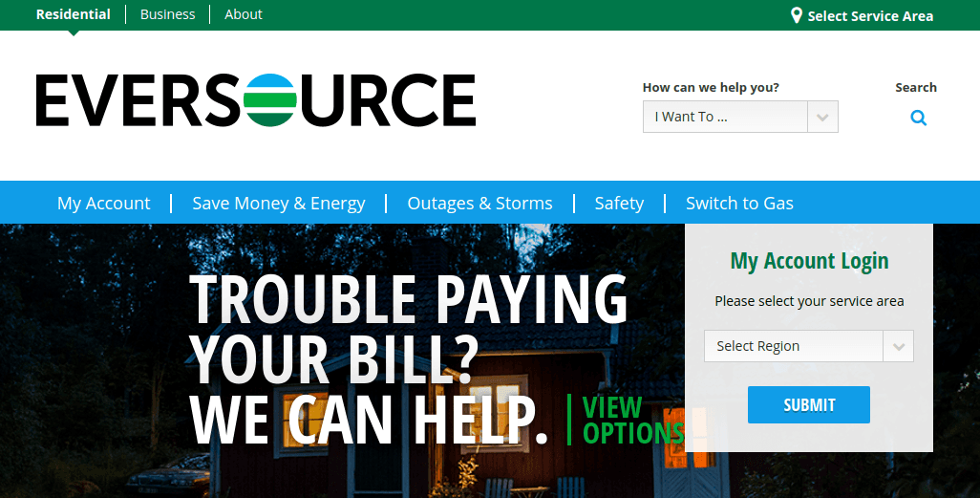Screen dimensions: 980x498
Task: Click the Eversource logo
Action: pos(256,100)
